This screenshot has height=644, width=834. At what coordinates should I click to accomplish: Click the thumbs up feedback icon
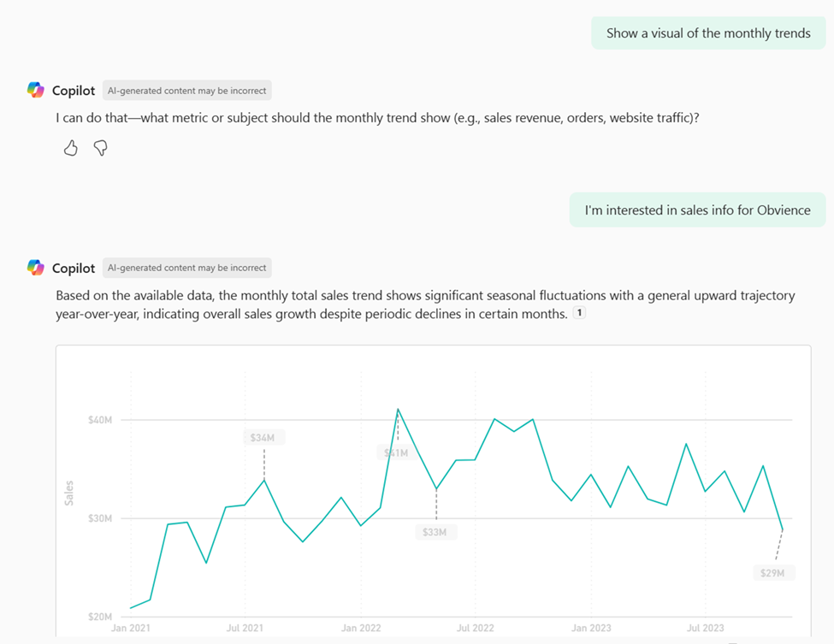pos(71,149)
